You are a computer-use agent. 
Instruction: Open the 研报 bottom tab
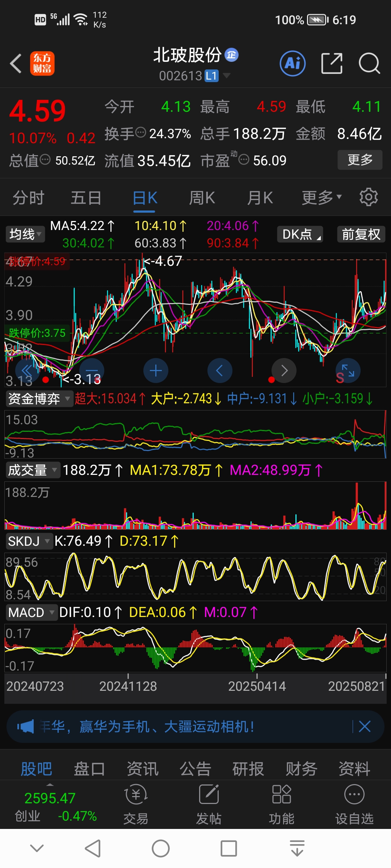coord(248,769)
